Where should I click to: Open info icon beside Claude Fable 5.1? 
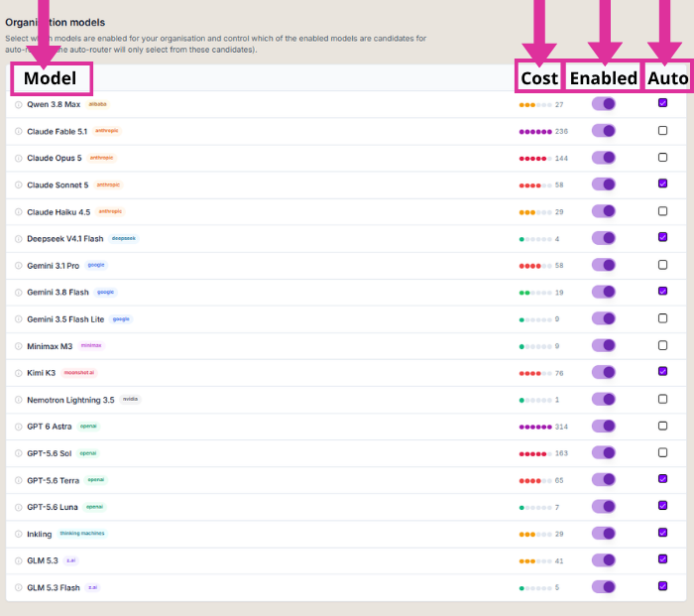tap(18, 132)
